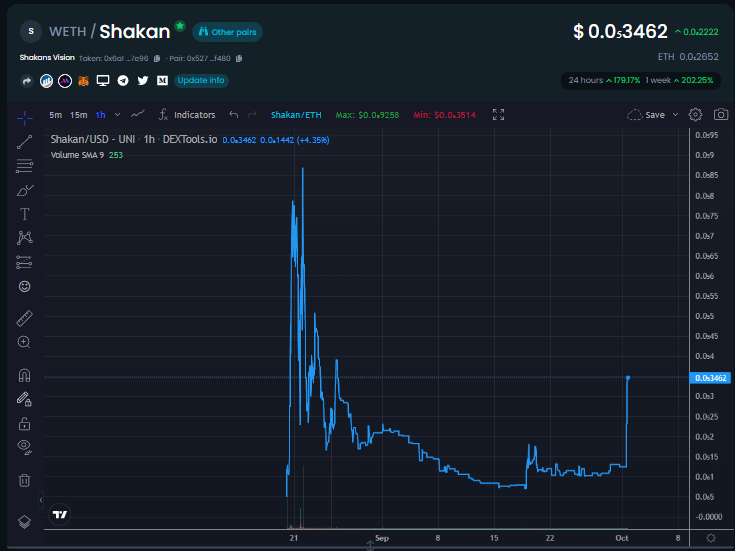Viewport: 735px width, 551px height.
Task: Click the Shakans Vision project name
Action: 47,57
